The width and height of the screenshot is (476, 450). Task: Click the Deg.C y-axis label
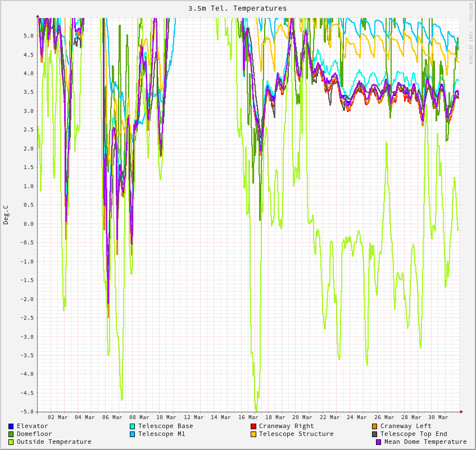click(6, 215)
